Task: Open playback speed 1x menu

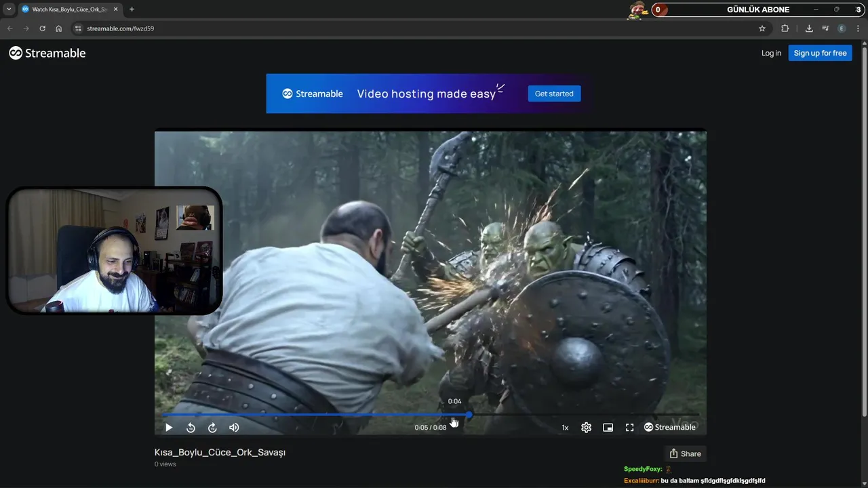Action: (565, 428)
